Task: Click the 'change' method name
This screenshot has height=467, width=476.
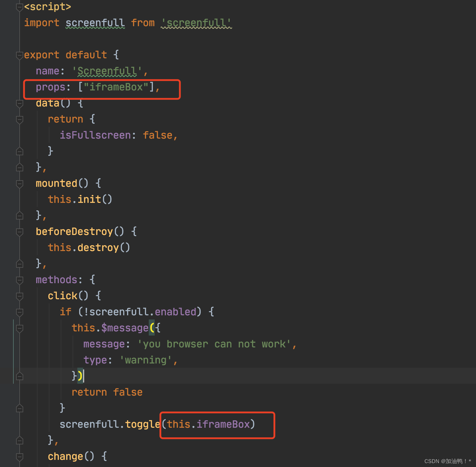Action: pos(65,456)
